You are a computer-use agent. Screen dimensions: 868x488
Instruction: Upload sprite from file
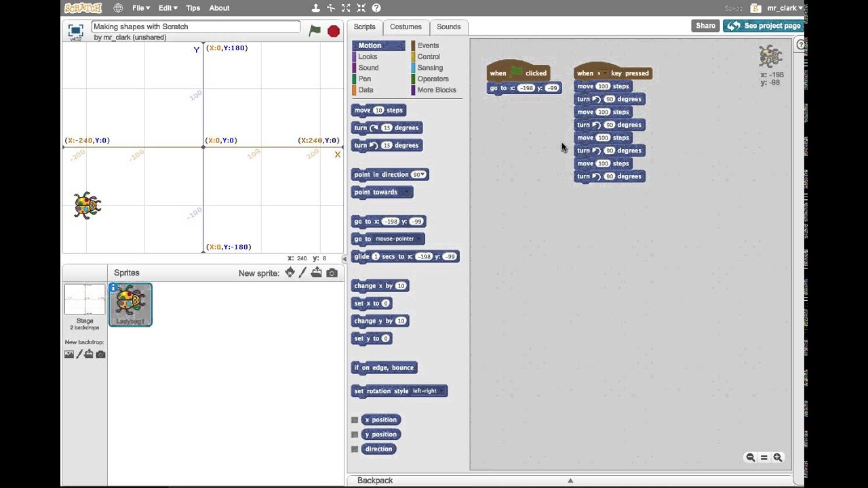tap(317, 272)
